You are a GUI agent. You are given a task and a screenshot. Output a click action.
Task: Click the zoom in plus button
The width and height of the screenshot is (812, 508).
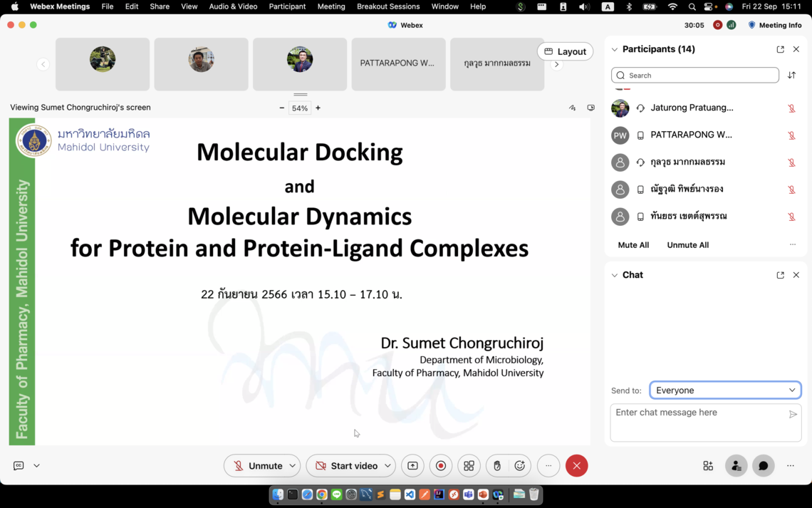coord(318,108)
